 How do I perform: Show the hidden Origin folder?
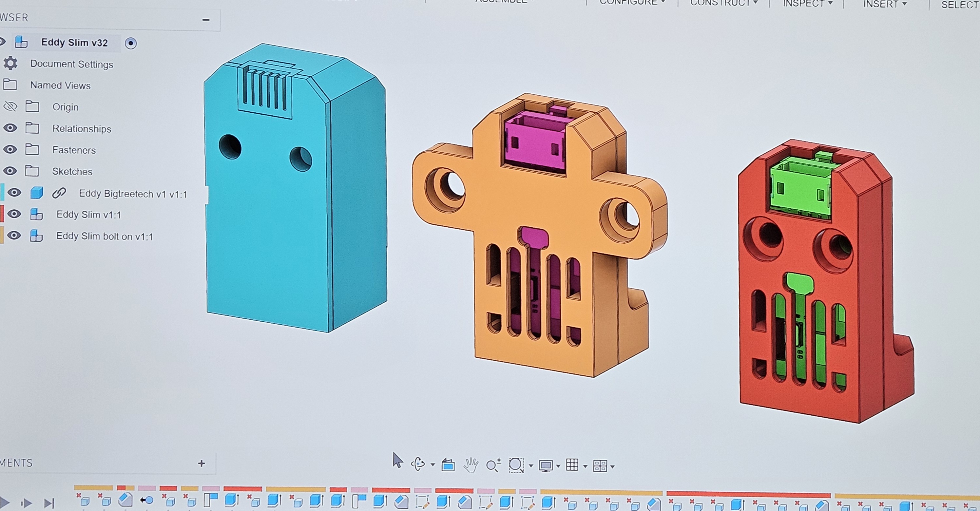coord(10,106)
